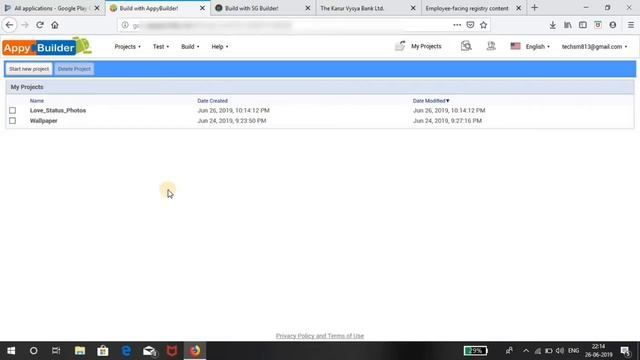Click the browser forward arrow
This screenshot has height=360, width=640.
tap(25, 25)
